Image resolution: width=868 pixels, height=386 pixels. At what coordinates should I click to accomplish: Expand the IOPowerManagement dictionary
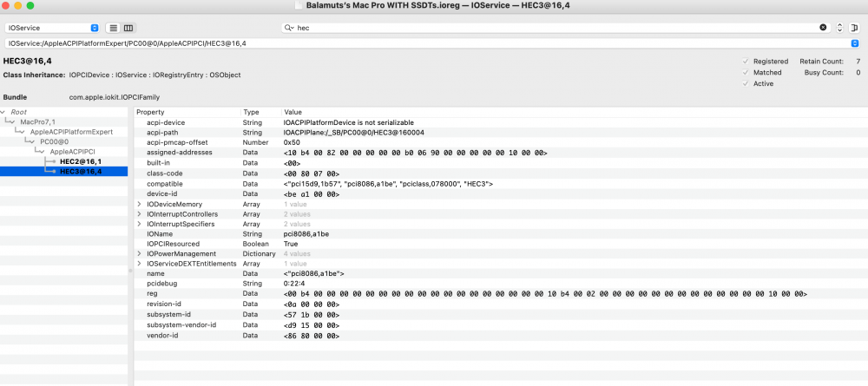(x=140, y=254)
